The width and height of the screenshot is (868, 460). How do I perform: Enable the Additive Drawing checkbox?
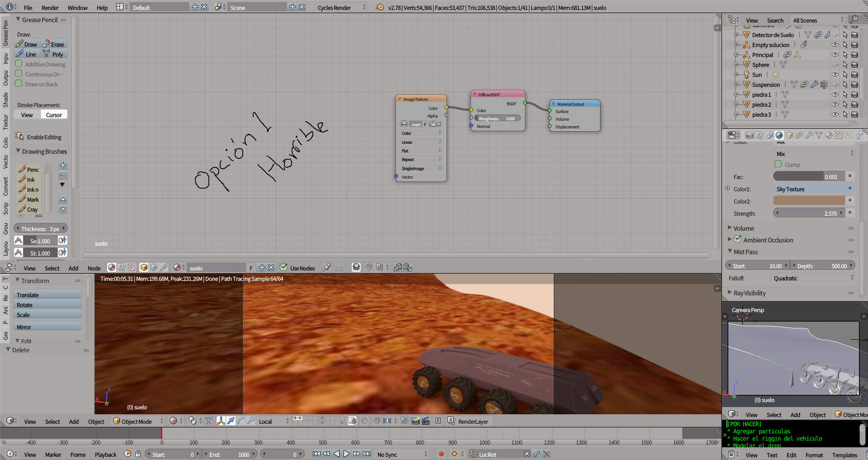19,64
